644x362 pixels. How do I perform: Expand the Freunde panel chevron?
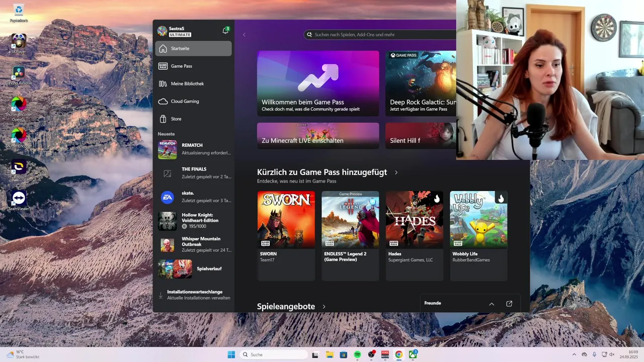pos(492,304)
